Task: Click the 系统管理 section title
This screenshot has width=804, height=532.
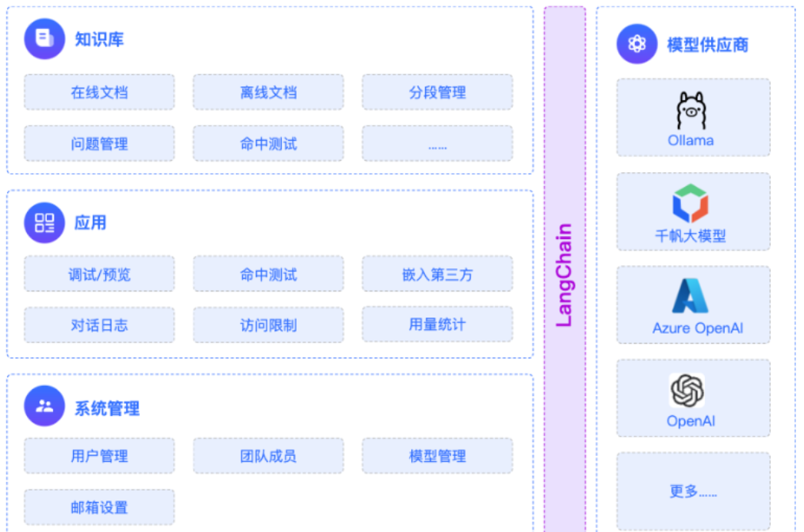Action: coord(107,408)
